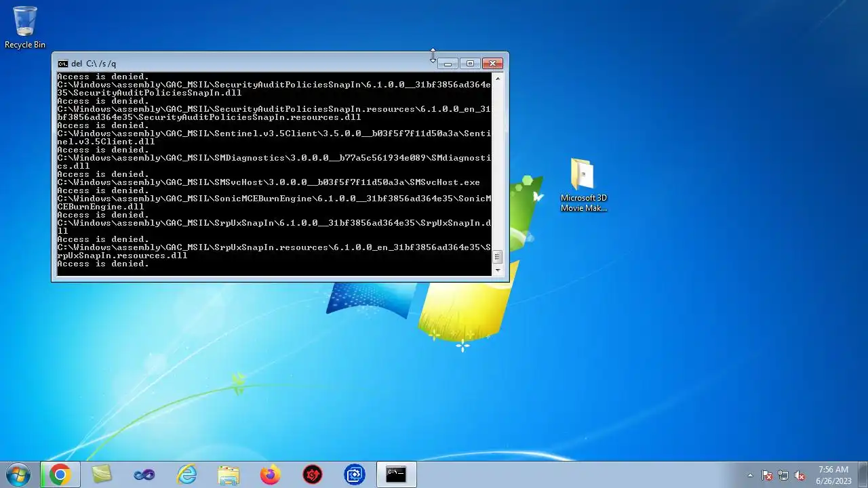The width and height of the screenshot is (868, 488).
Task: Open the green notepad app on the taskbar
Action: (102, 475)
